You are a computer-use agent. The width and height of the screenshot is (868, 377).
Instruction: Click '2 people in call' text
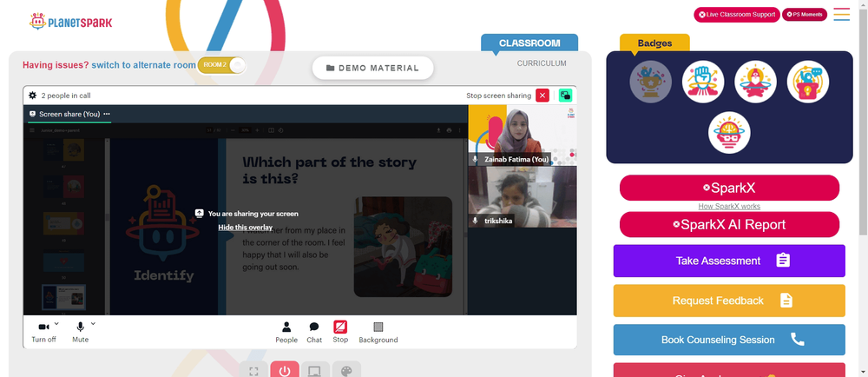pyautogui.click(x=66, y=96)
